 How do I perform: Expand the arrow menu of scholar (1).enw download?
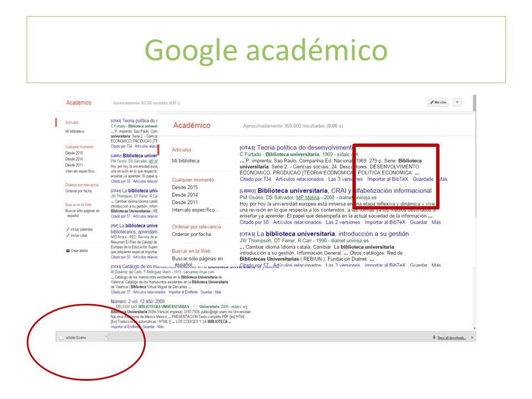(106, 337)
